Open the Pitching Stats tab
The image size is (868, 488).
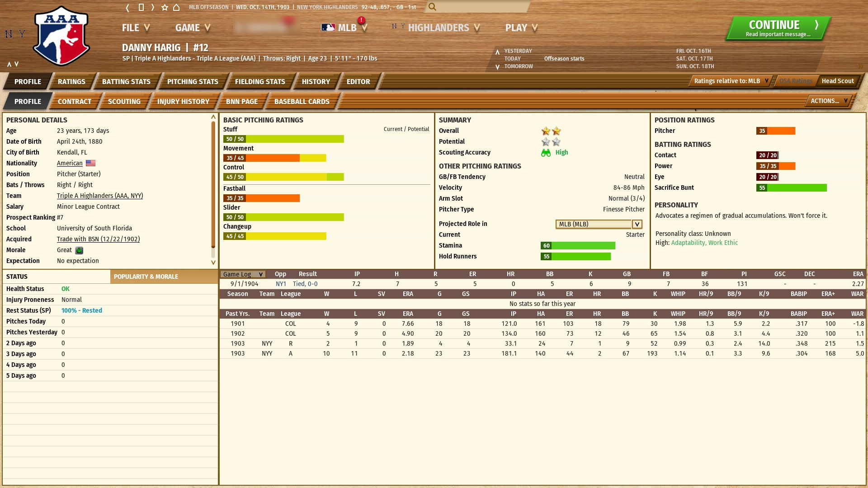(193, 82)
